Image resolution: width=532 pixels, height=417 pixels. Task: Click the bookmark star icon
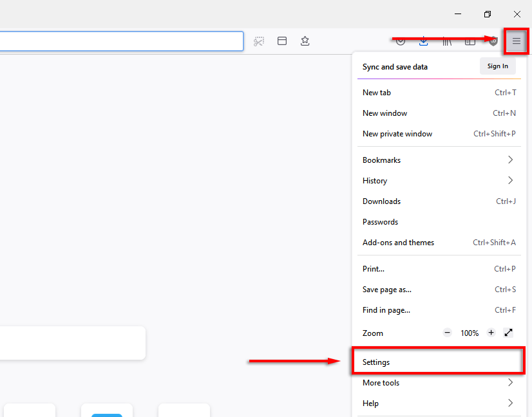[x=305, y=41]
